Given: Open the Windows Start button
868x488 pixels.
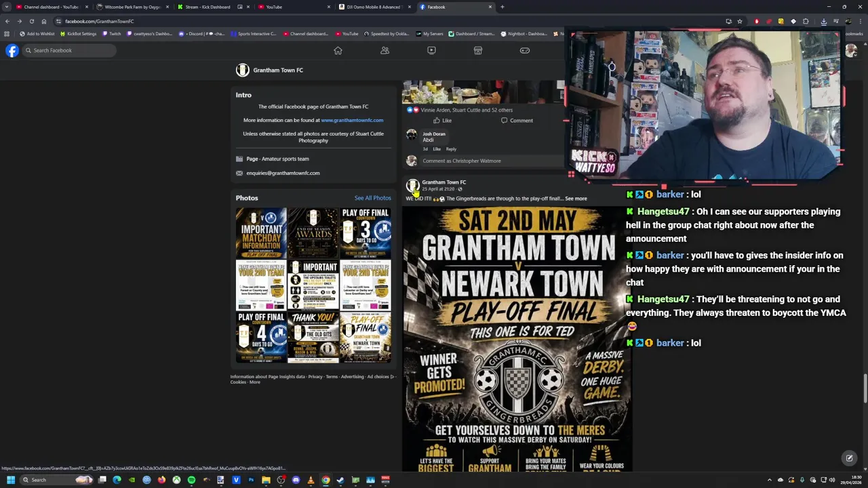Looking at the screenshot, I should (10, 480).
